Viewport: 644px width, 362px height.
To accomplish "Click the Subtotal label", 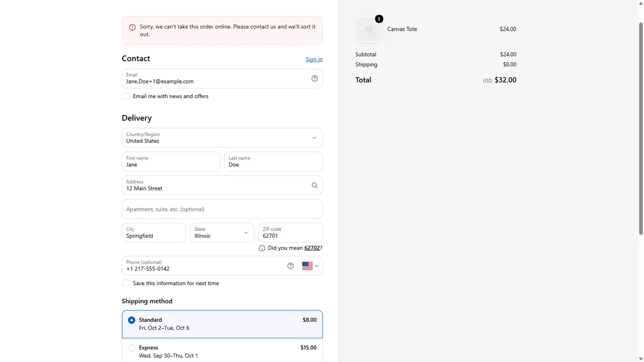I will pos(366,54).
